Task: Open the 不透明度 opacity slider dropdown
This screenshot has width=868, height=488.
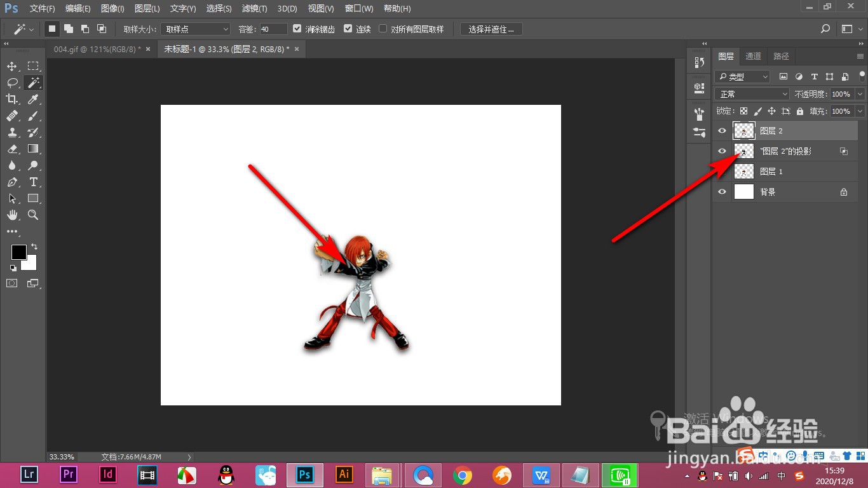Action: click(860, 94)
